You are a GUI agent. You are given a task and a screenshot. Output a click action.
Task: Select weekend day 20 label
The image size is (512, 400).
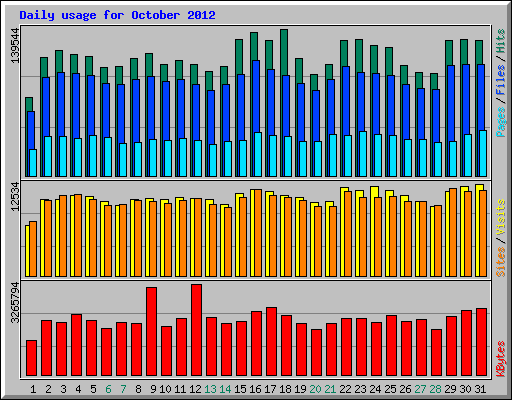click(315, 389)
